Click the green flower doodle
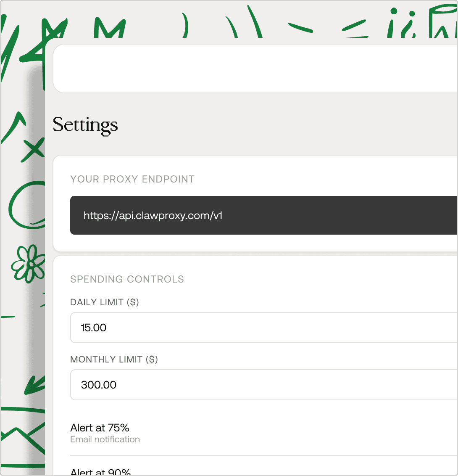458x476 pixels. coord(29,263)
